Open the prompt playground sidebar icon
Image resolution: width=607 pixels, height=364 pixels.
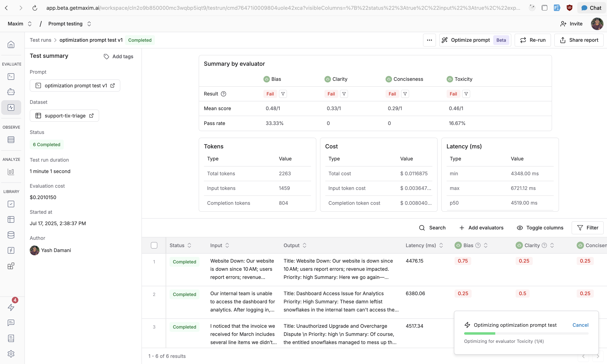pos(11,77)
